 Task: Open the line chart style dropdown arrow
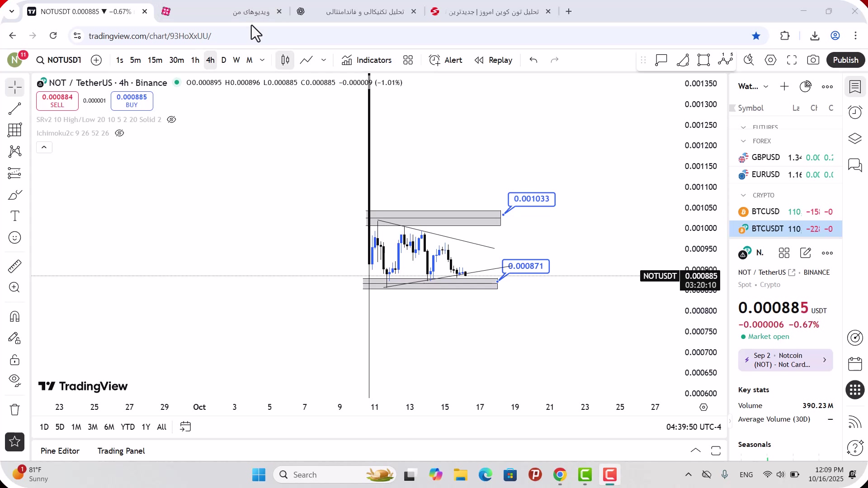324,60
